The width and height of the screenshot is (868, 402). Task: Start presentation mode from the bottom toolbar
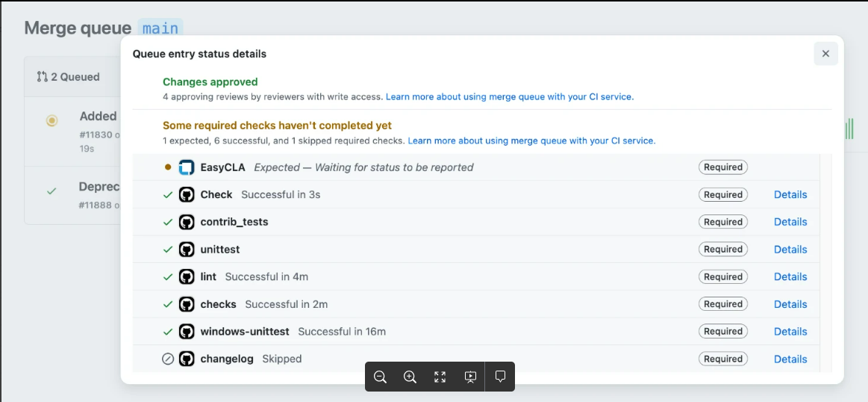(470, 377)
